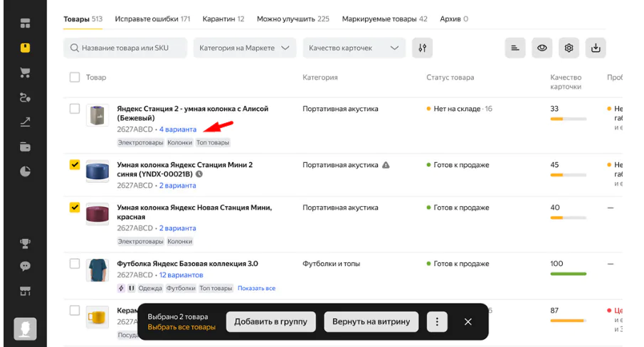
Task: Click the Качество карточки column header
Action: pyautogui.click(x=566, y=82)
